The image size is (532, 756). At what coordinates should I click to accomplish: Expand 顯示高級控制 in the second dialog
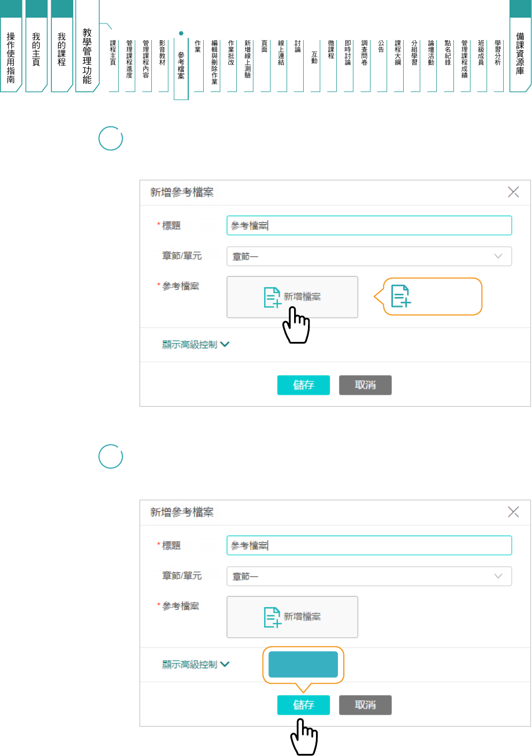(x=196, y=665)
